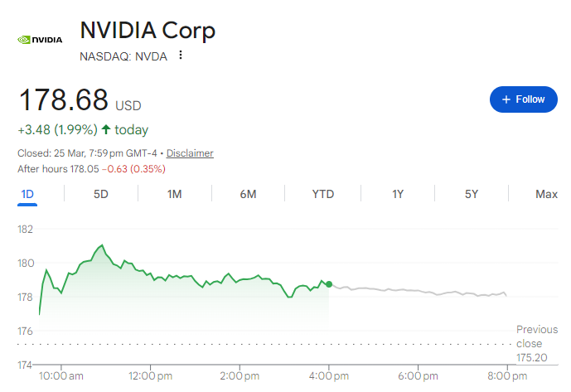Switch to the 1M chart tab
Viewport: 571px width, 392px height.
pos(174,194)
